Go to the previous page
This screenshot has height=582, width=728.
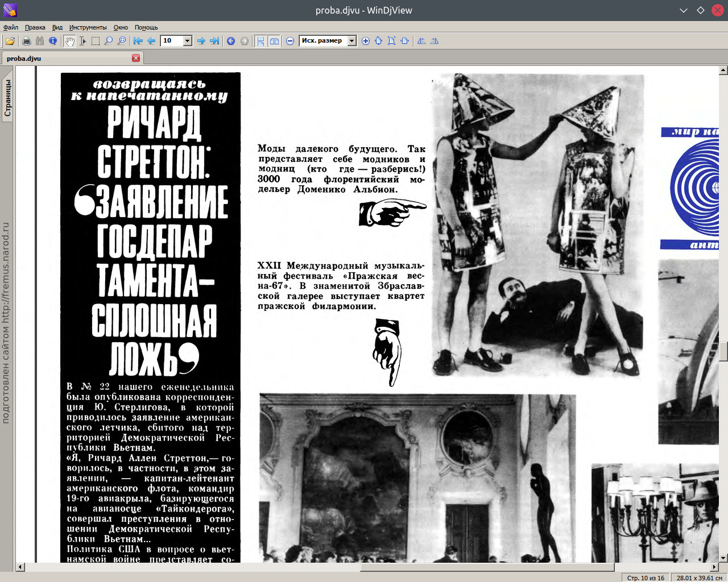[151, 41]
